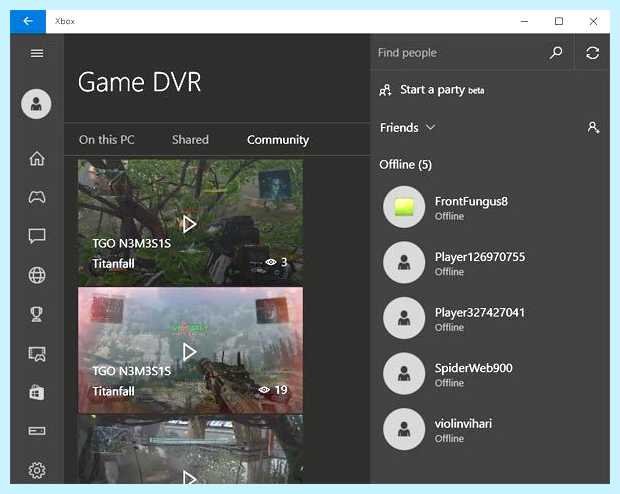Switch to the Shared tab
Image resolution: width=620 pixels, height=494 pixels.
pyautogui.click(x=190, y=140)
